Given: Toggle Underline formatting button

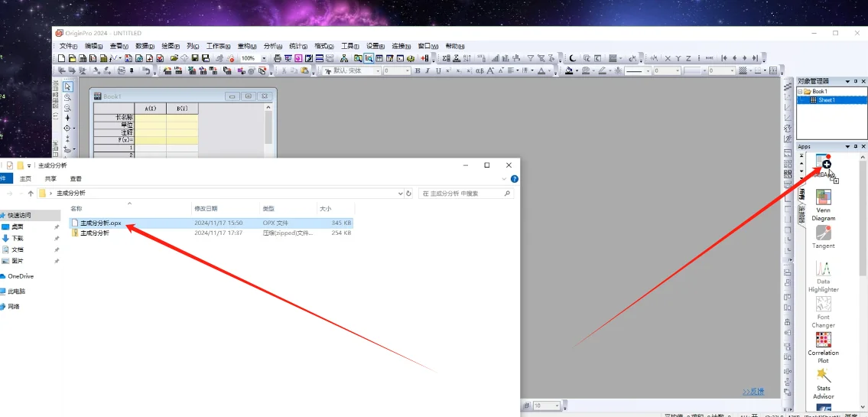Looking at the screenshot, I should (x=438, y=71).
